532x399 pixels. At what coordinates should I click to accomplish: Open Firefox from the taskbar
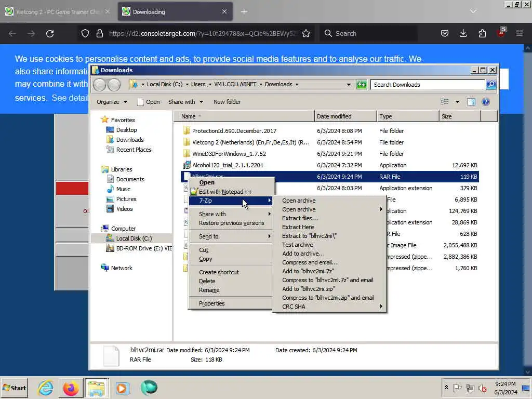point(71,388)
